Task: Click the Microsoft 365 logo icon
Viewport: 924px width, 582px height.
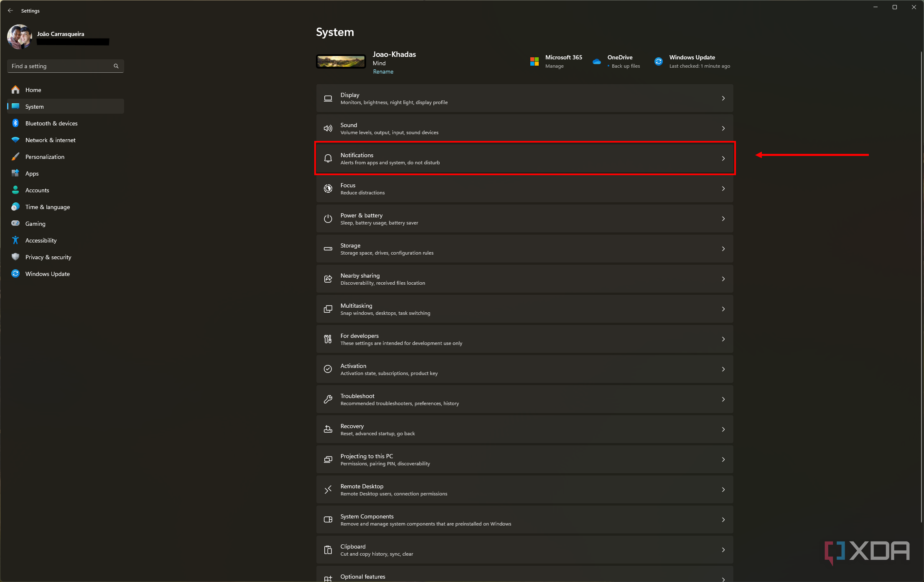Action: [535, 61]
